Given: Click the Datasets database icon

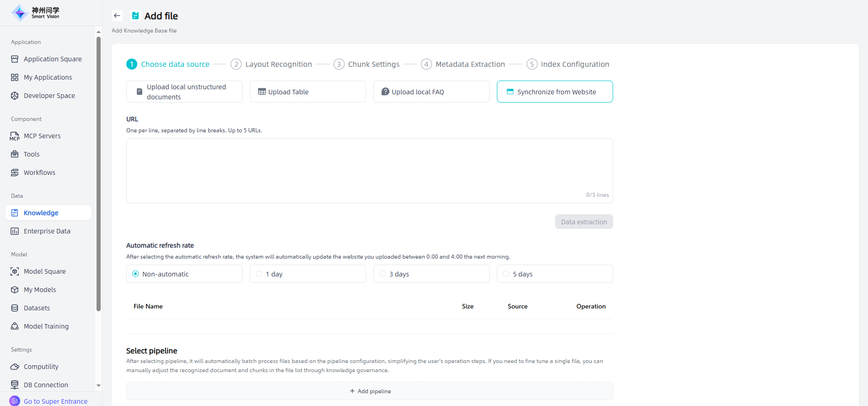Looking at the screenshot, I should click(x=15, y=308).
